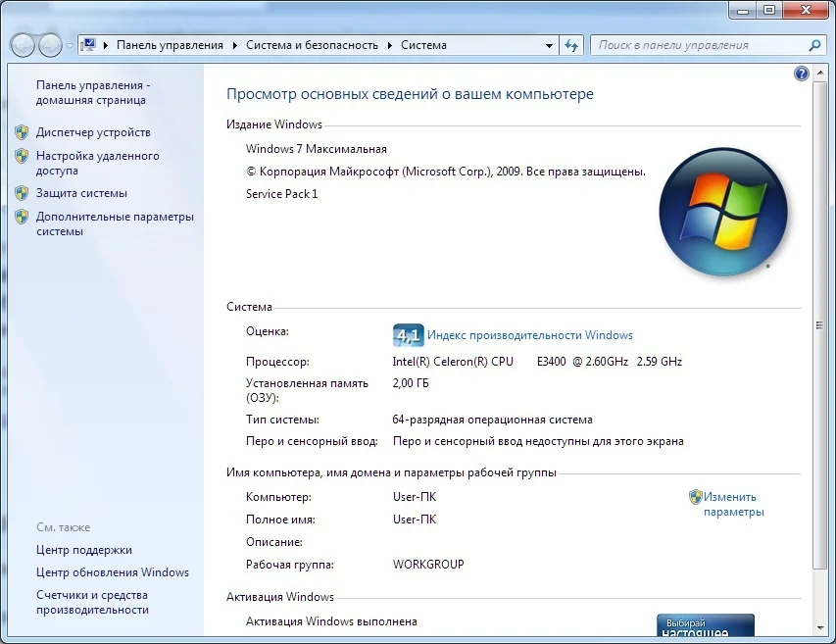
Task: Expand arrow after Панель управления breadcrumb
Action: tap(235, 45)
